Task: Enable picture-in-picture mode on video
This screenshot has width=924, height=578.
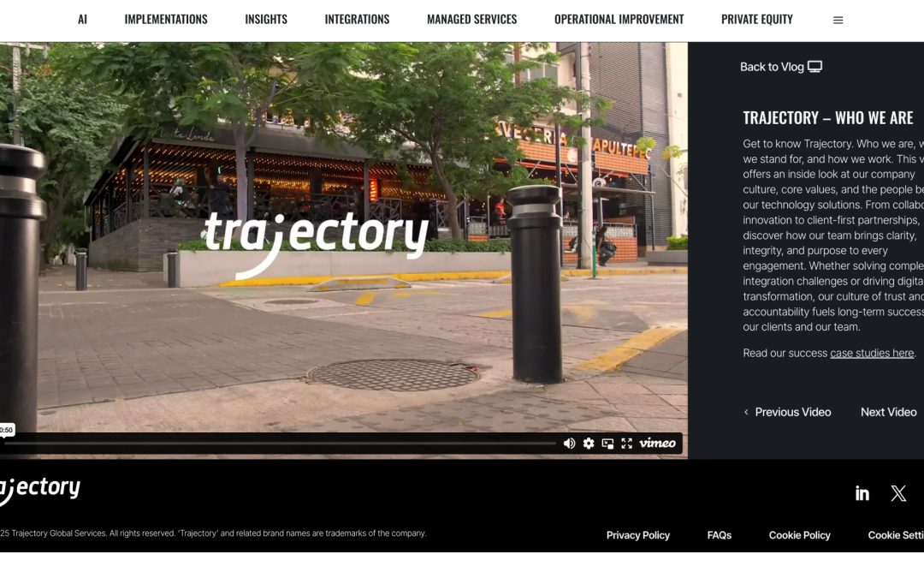Action: [607, 443]
